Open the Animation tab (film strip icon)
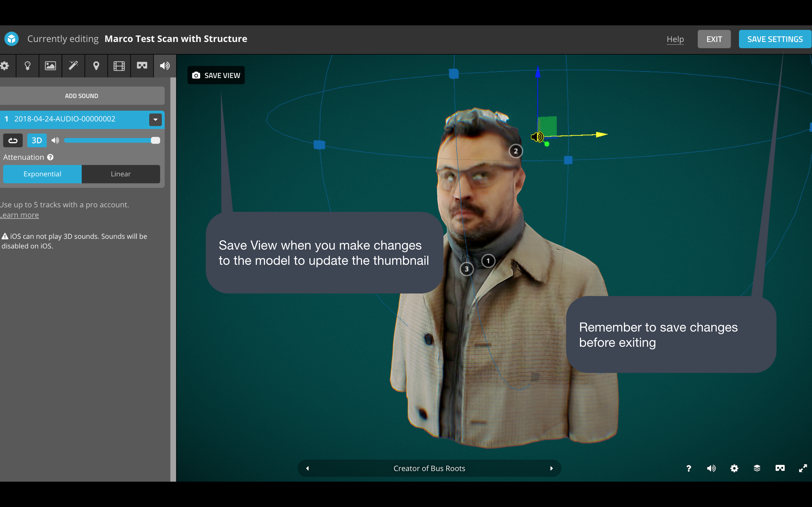Image resolution: width=812 pixels, height=507 pixels. pyautogui.click(x=119, y=66)
